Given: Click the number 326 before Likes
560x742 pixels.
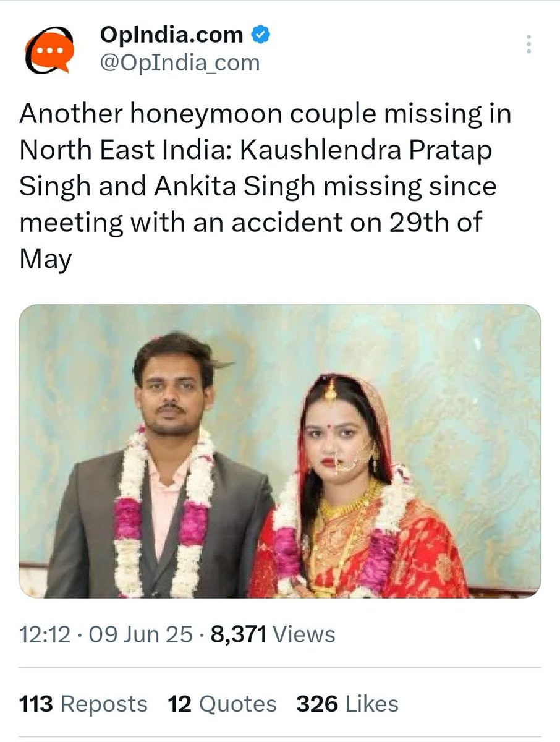Looking at the screenshot, I should pos(317,704).
